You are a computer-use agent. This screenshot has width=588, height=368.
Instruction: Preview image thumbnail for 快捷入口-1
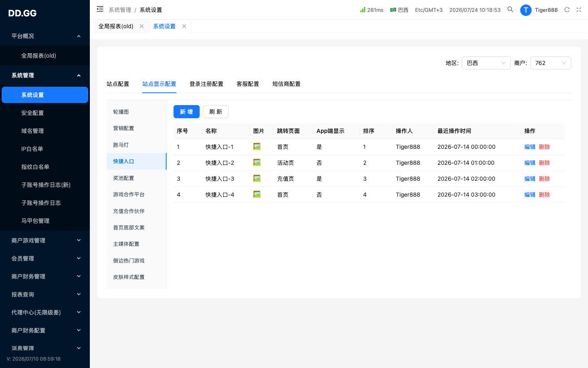point(257,146)
